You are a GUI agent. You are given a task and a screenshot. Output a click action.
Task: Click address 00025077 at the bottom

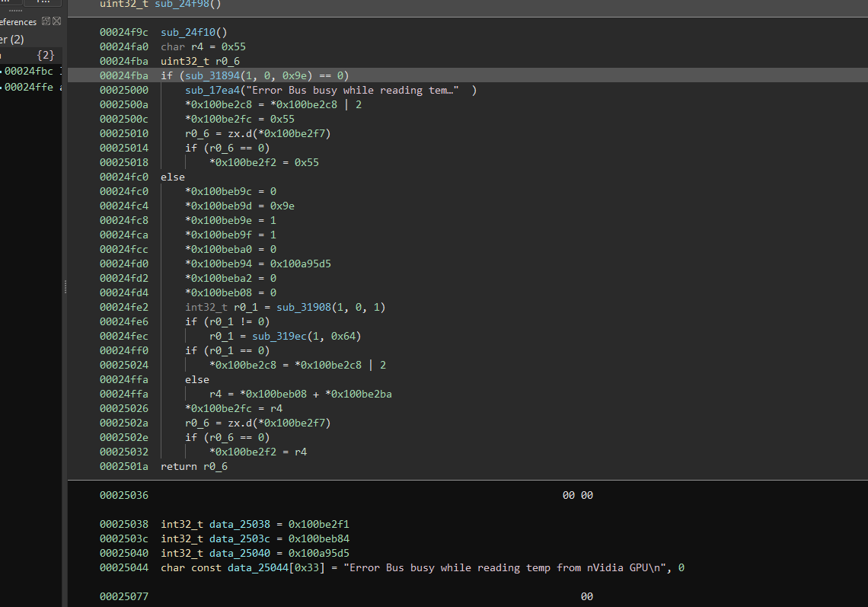[x=124, y=596]
